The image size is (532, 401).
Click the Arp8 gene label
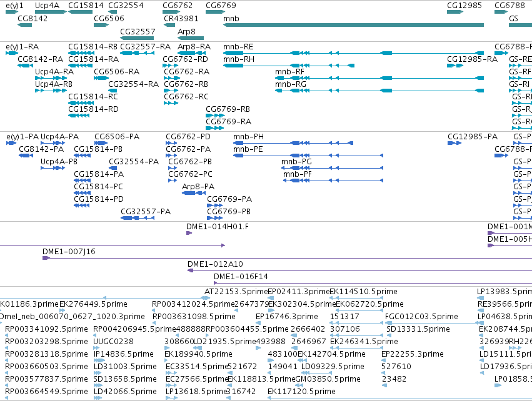[187, 31]
